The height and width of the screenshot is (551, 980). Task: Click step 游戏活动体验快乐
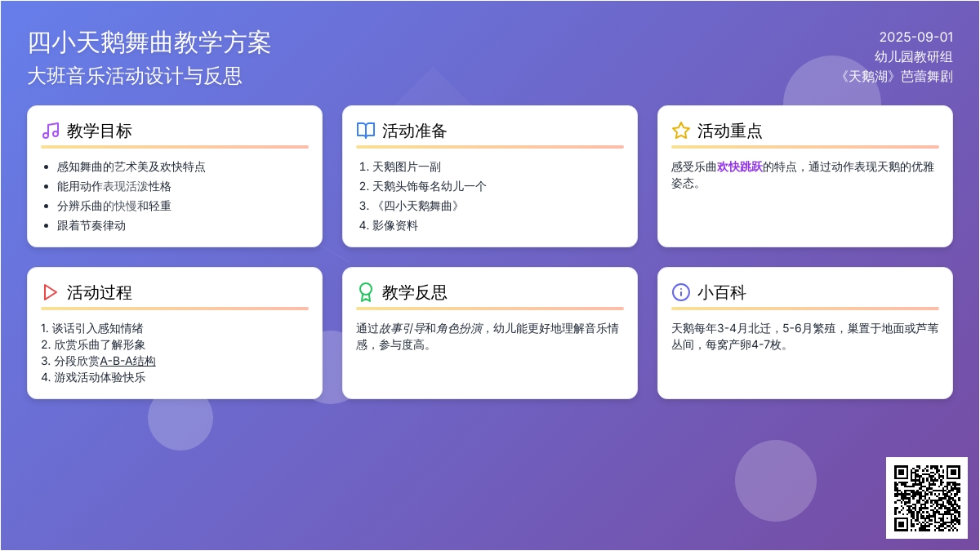click(x=100, y=377)
